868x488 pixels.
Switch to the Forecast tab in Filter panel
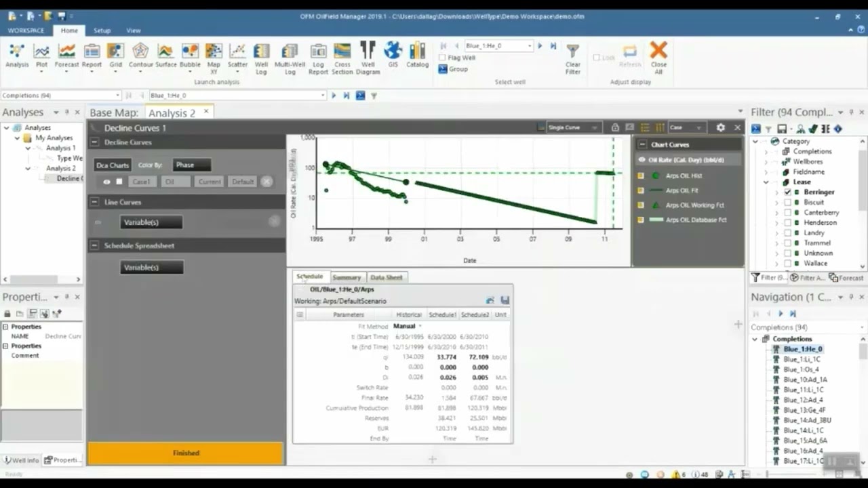pyautogui.click(x=846, y=278)
